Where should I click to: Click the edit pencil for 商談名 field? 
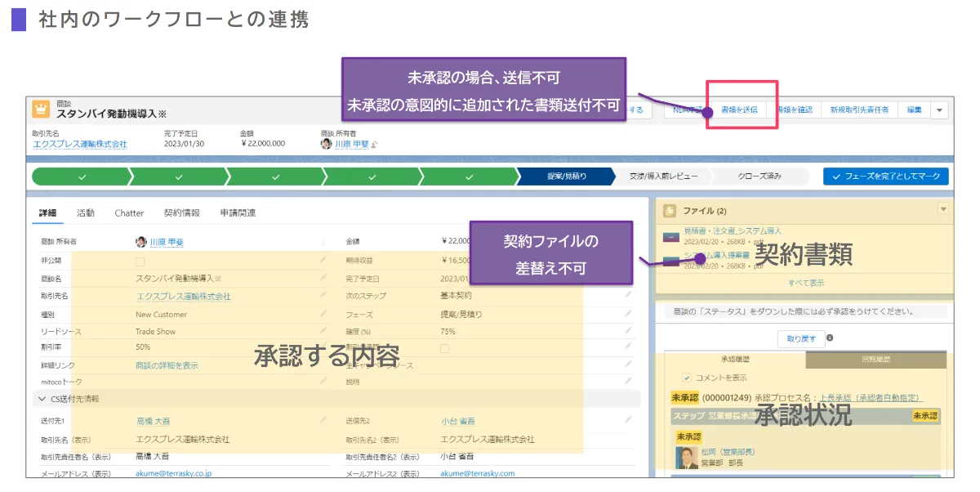pyautogui.click(x=323, y=279)
